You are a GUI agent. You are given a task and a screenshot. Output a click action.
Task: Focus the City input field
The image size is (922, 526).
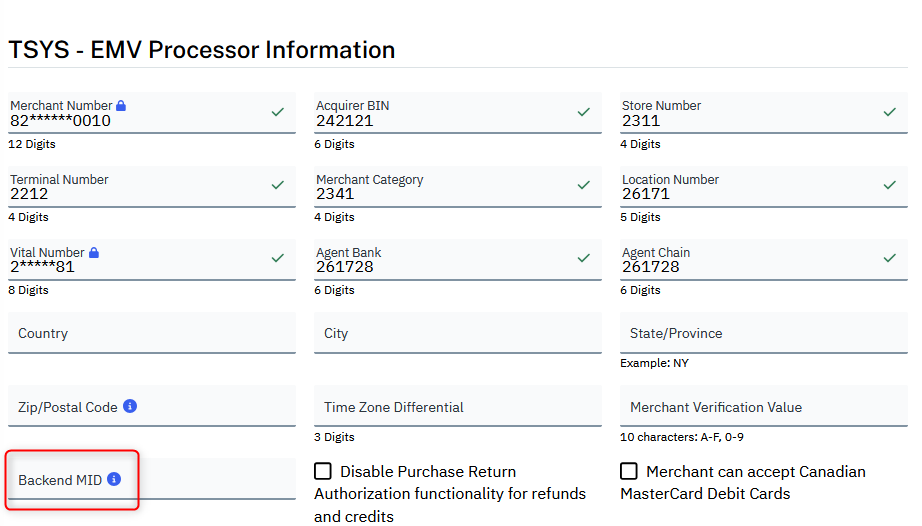457,334
